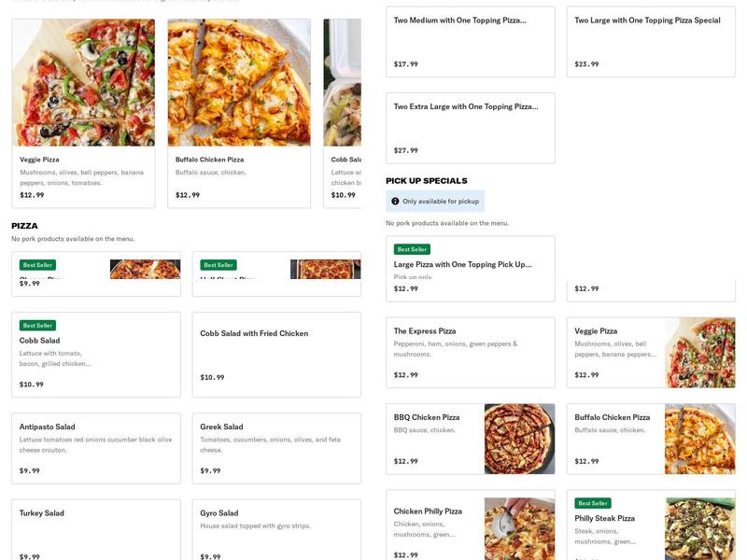747x560 pixels.
Task: Click the Chicken Philly Pizza image
Action: pyautogui.click(x=519, y=528)
